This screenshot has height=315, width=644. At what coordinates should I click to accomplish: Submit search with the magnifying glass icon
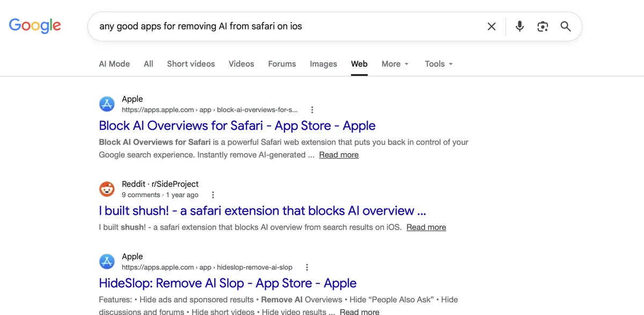pyautogui.click(x=566, y=26)
